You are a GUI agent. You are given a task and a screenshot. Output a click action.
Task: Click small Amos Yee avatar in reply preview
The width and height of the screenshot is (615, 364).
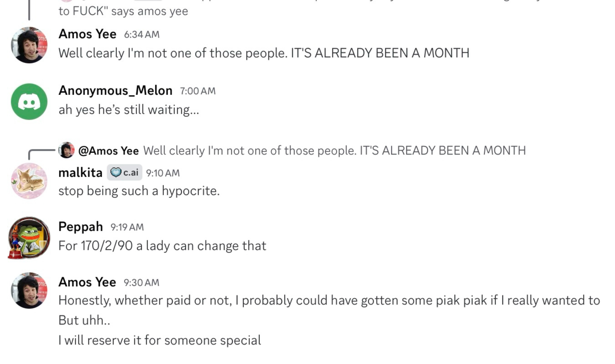coord(66,150)
